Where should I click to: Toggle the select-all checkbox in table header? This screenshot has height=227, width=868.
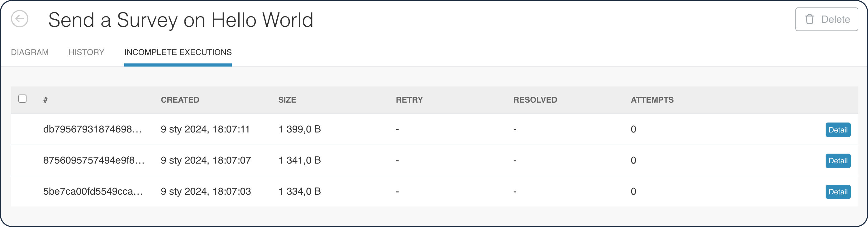click(22, 99)
